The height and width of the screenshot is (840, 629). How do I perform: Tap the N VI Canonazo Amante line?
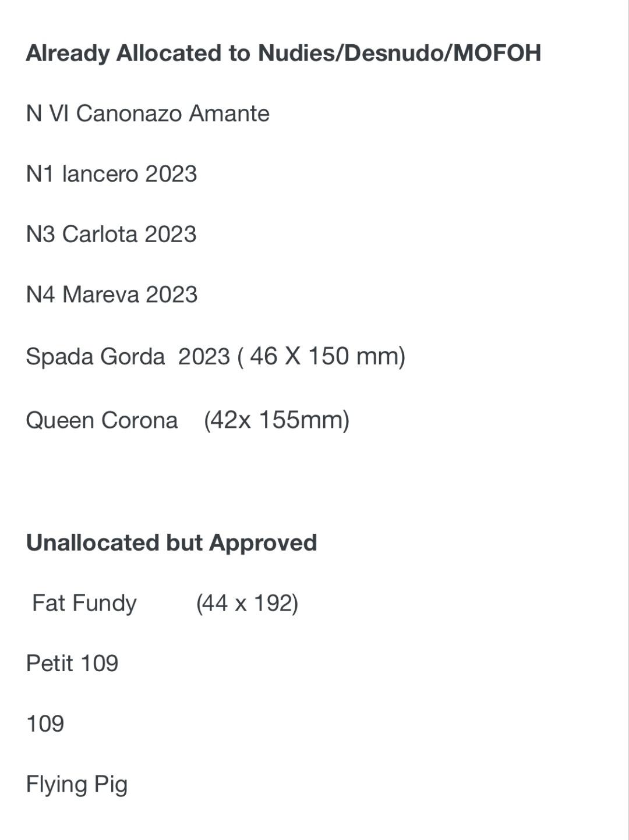(148, 114)
